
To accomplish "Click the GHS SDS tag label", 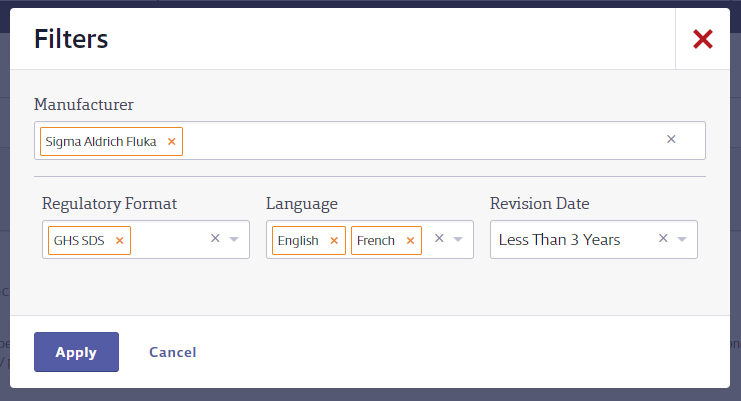I will coord(79,240).
